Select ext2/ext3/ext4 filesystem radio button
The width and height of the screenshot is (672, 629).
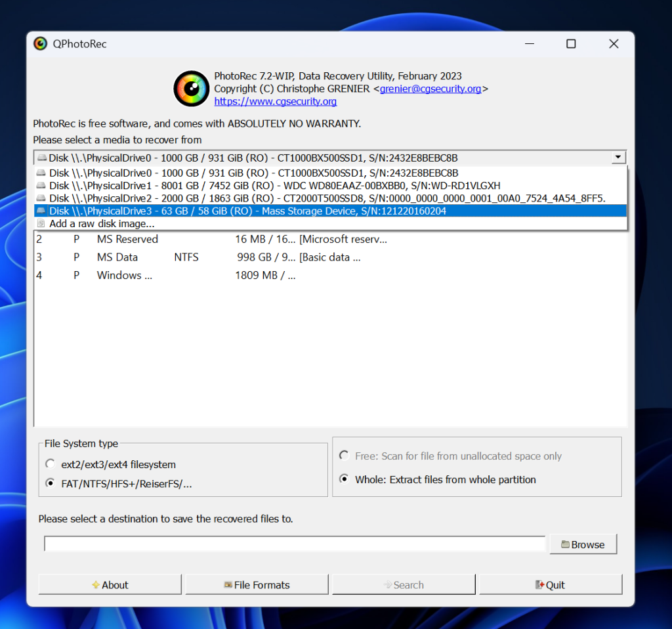50,464
